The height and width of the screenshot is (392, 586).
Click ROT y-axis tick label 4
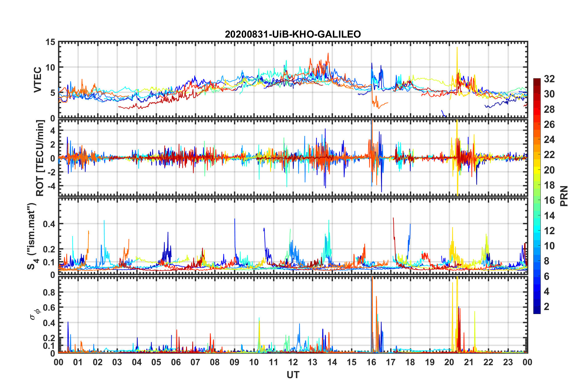(53, 131)
